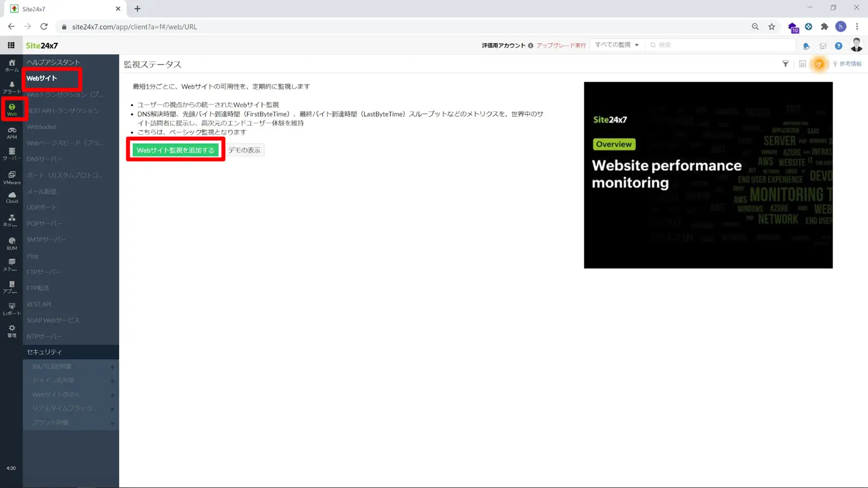
Task: Expand the ブランド評価 plus icon
Action: click(x=112, y=423)
